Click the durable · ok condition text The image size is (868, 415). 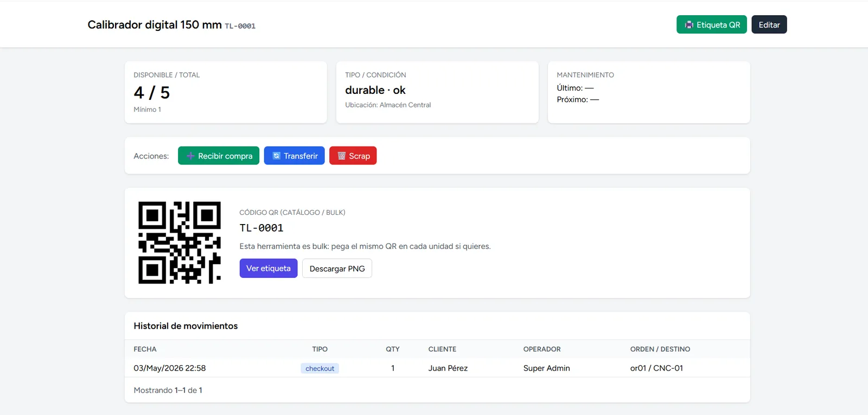tap(375, 90)
